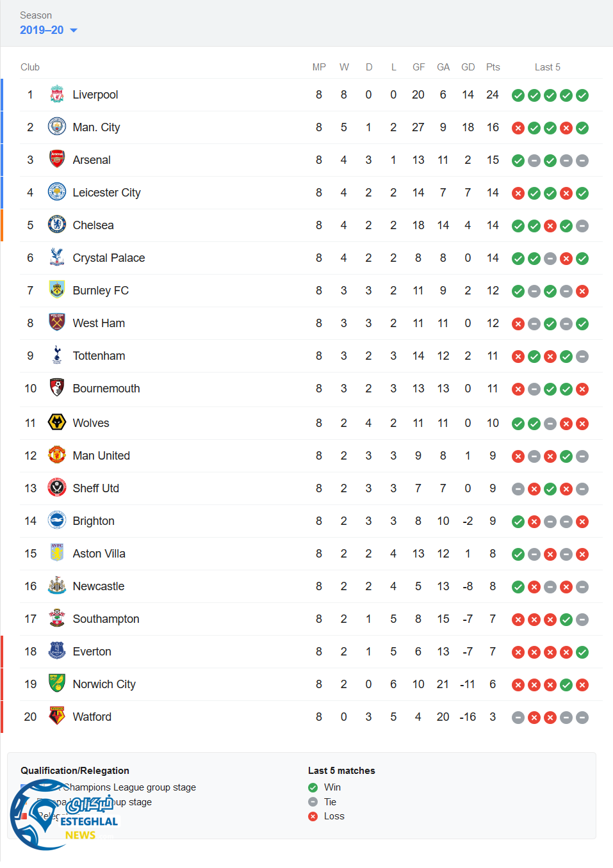The image size is (613, 868).
Task: Open the Crystal Palace team link
Action: tap(109, 258)
